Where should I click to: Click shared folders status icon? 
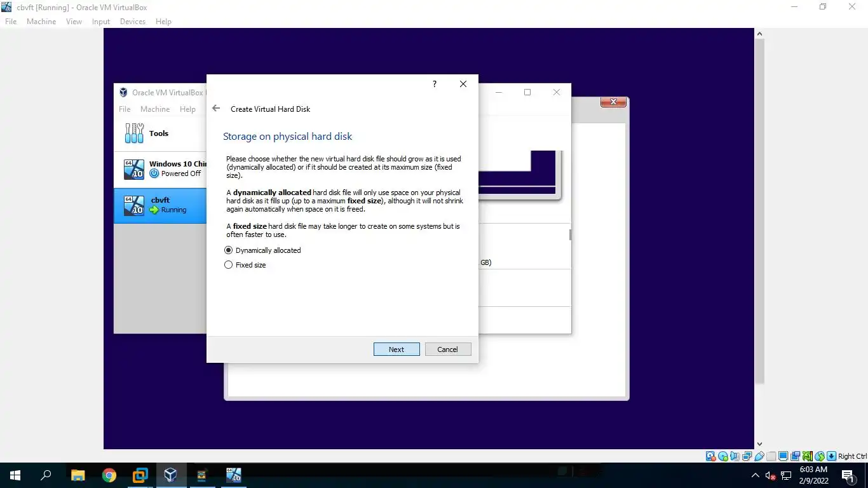pos(771,456)
